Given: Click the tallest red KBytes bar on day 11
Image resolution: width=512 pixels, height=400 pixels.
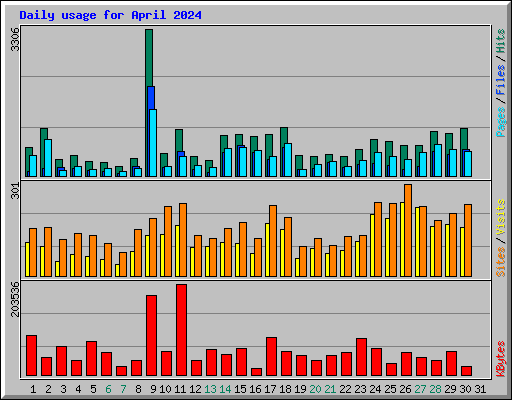Looking at the screenshot, I should tap(181, 330).
